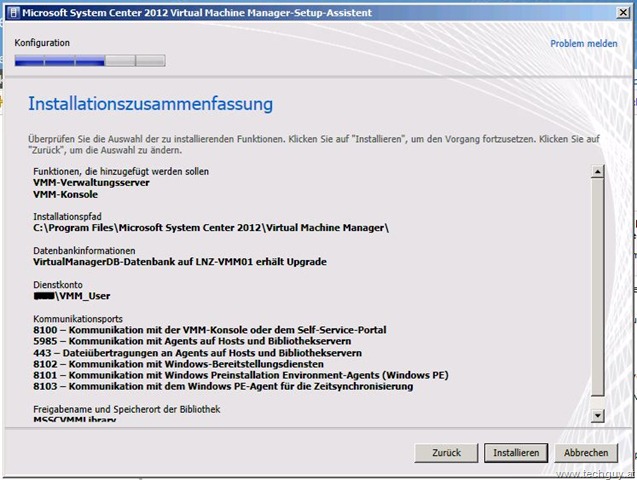Click the installation path text C:\Program Files
Screen dimensions: 637x480
(x=211, y=228)
